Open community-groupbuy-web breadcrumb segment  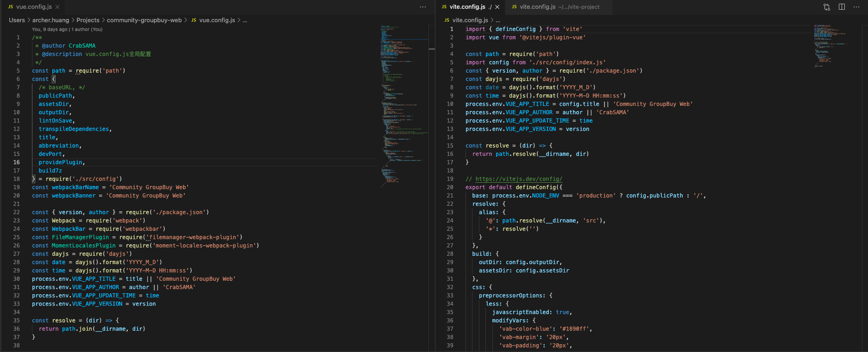pyautogui.click(x=144, y=20)
